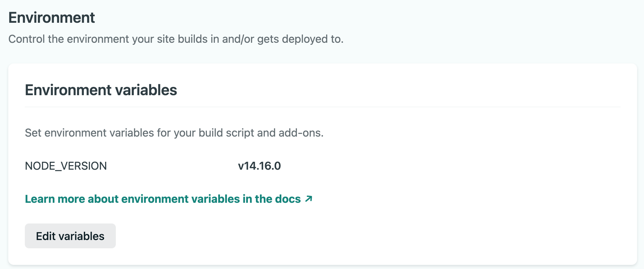
Task: Select the NODE_VERSION variable name
Action: click(x=66, y=166)
